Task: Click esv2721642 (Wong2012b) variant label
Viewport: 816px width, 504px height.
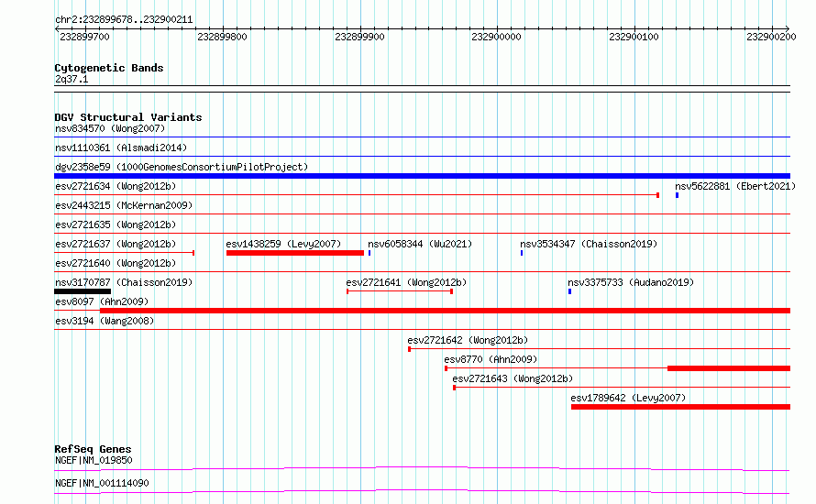Action: 468,340
